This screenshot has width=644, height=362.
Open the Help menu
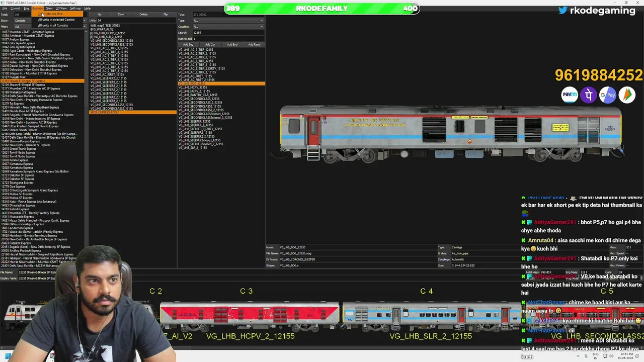(88, 9)
